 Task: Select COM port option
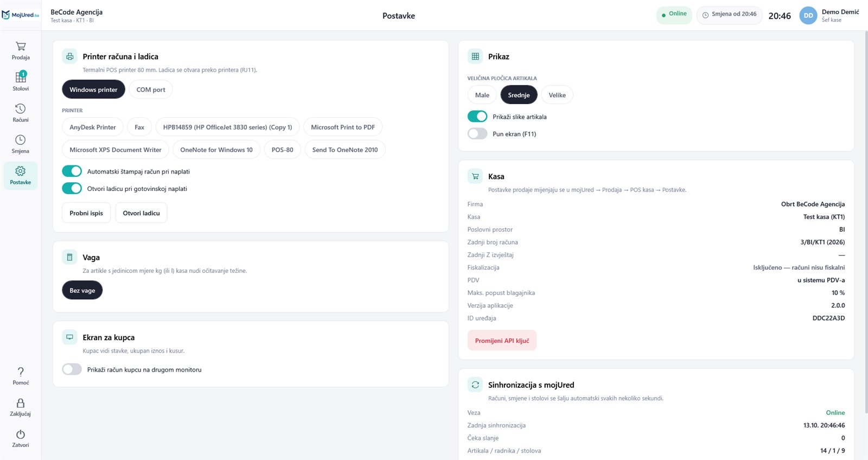[x=151, y=90]
